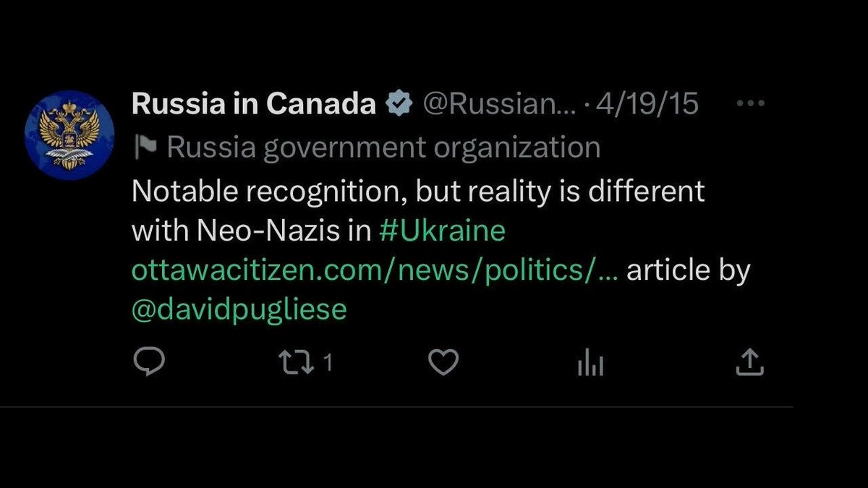Click the words 'article by' in the tweet
The height and width of the screenshot is (488, 868).
tap(689, 271)
